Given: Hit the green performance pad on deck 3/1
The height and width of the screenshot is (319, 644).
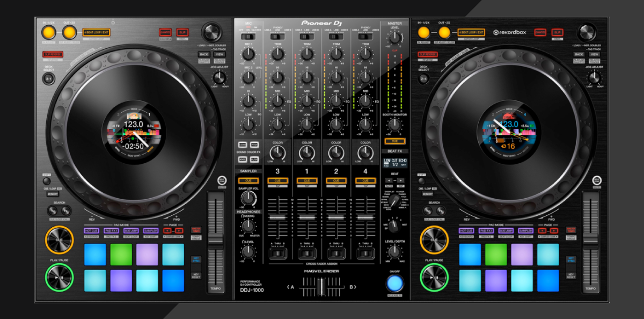Looking at the screenshot, I should click(121, 255).
